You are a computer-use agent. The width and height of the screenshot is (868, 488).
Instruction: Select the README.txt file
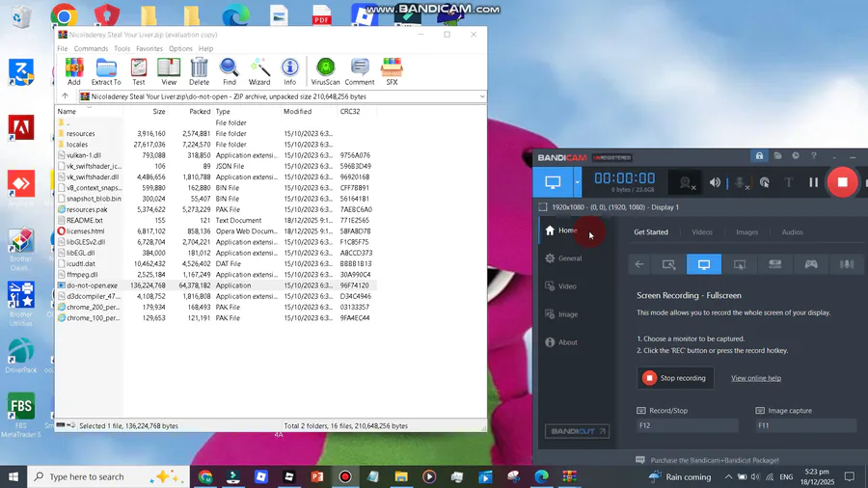point(216,220)
